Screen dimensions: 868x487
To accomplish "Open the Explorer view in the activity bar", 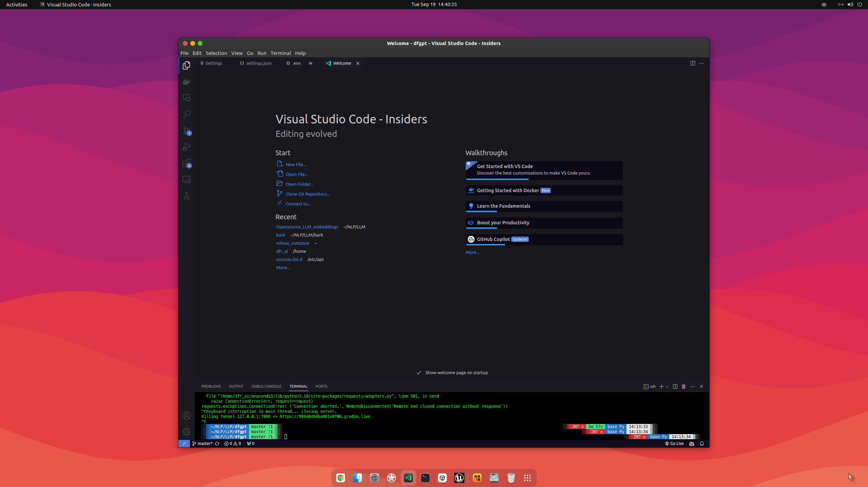I will 187,65.
